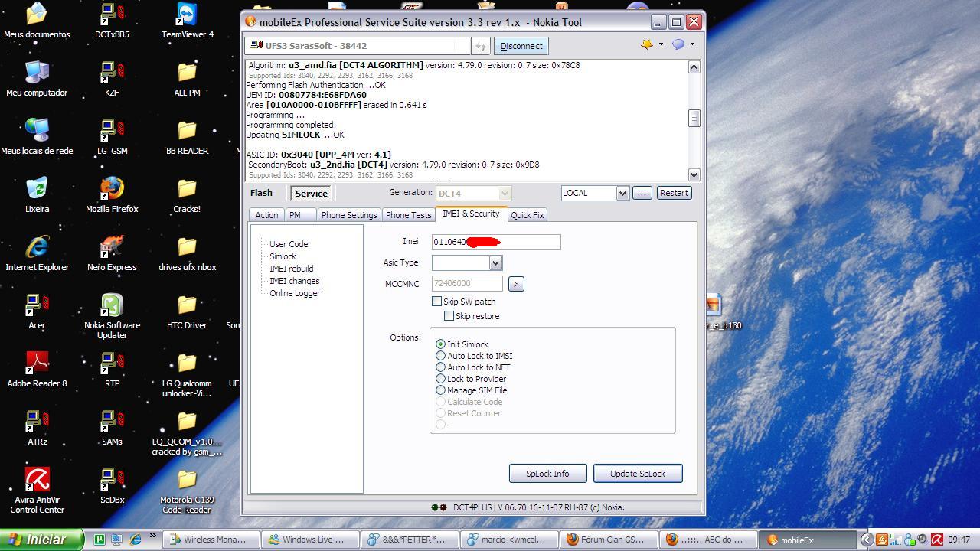Expand the Asic Type dropdown
Viewport: 980px width, 551px height.
click(495, 263)
